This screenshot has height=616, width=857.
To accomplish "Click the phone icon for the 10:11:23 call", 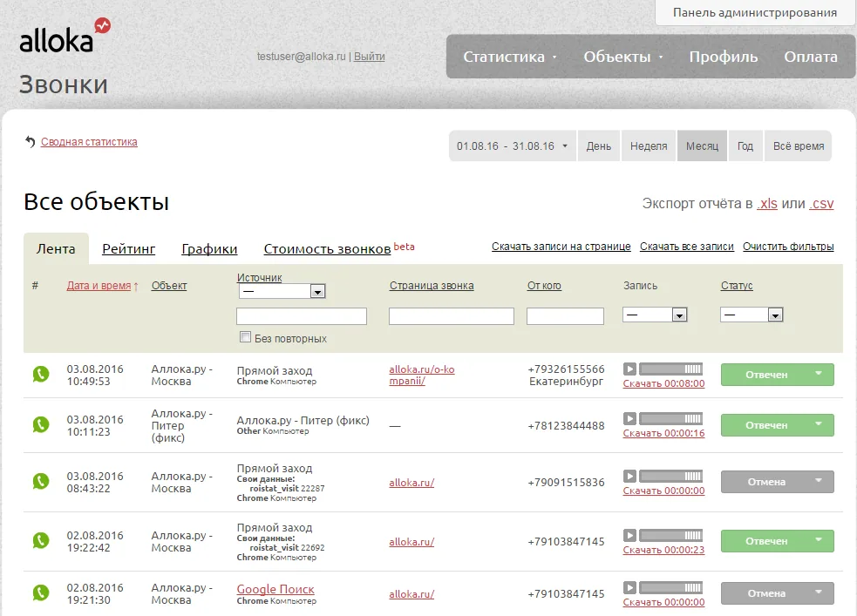I will pyautogui.click(x=41, y=424).
